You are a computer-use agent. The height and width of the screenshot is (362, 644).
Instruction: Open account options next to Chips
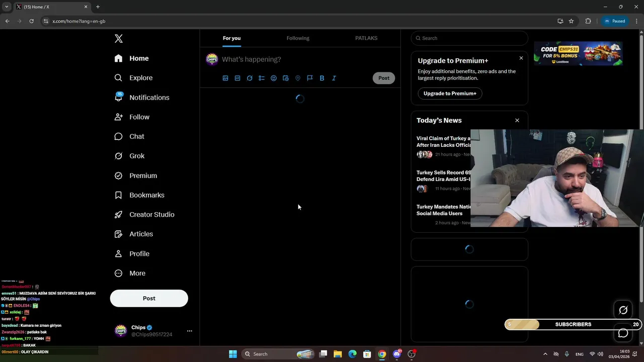tap(190, 331)
